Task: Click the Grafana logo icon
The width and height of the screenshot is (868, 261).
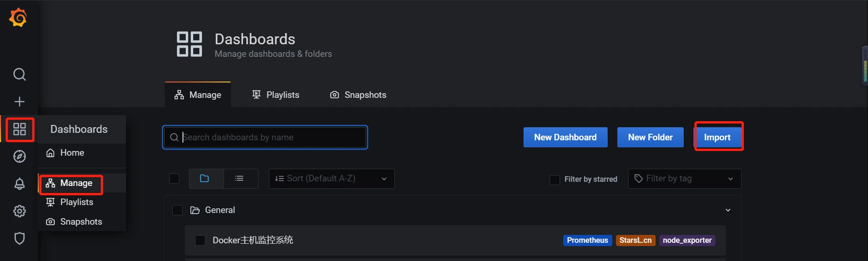Action: (18, 18)
